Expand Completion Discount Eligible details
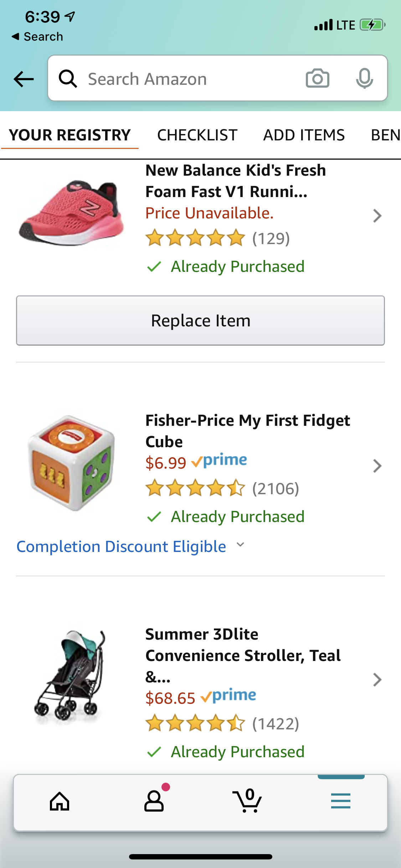Screen dimensions: 401x868 pyautogui.click(x=241, y=545)
